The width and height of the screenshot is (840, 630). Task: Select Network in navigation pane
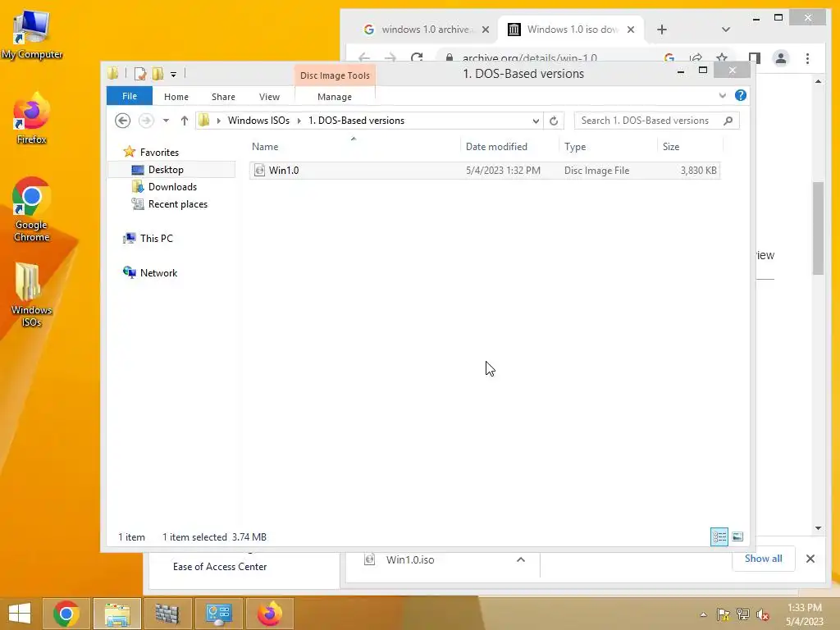point(158,272)
